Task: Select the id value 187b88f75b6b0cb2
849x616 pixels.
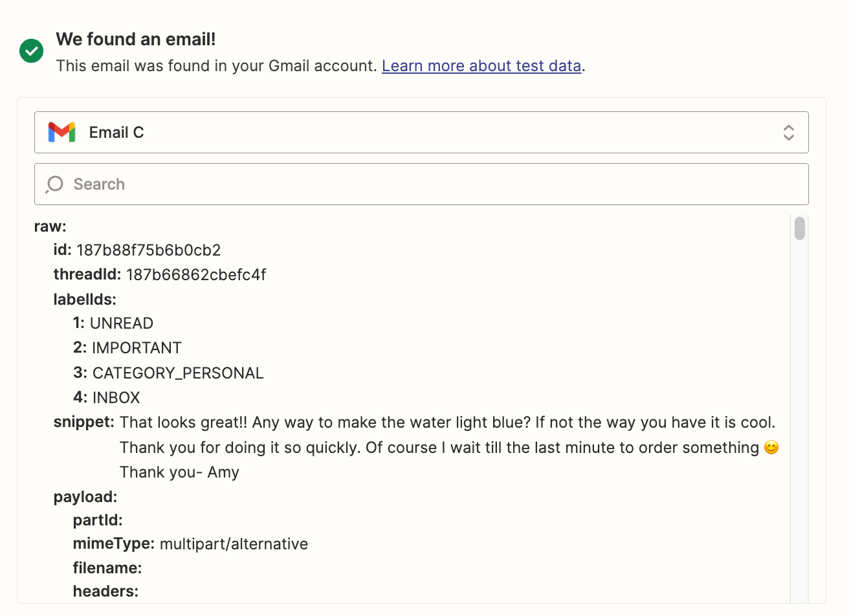Action: point(148,250)
